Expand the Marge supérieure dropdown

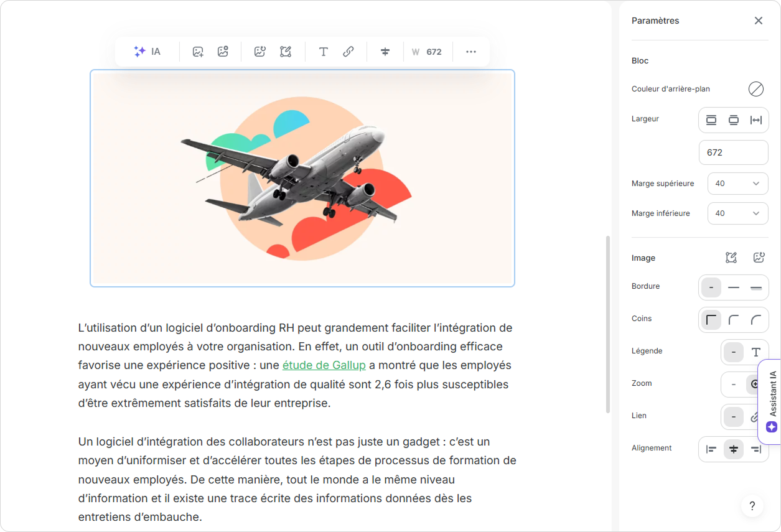tap(737, 184)
